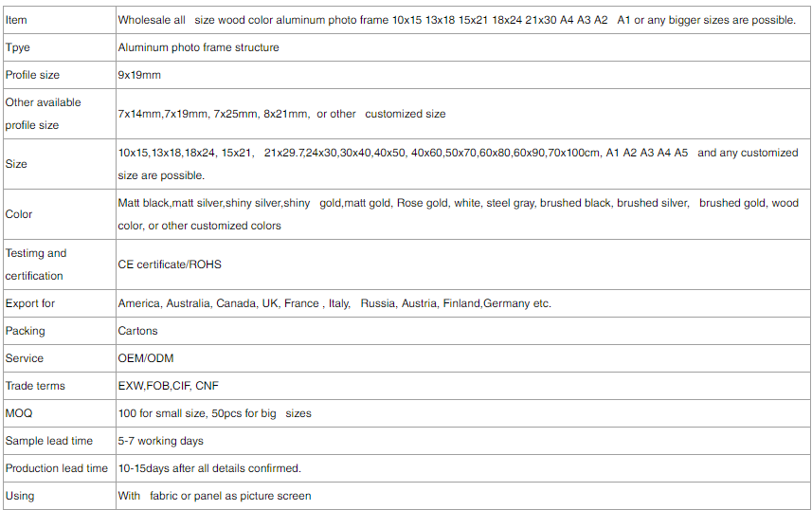The height and width of the screenshot is (510, 812).
Task: Select the "Production lead time" label
Action: 57,468
